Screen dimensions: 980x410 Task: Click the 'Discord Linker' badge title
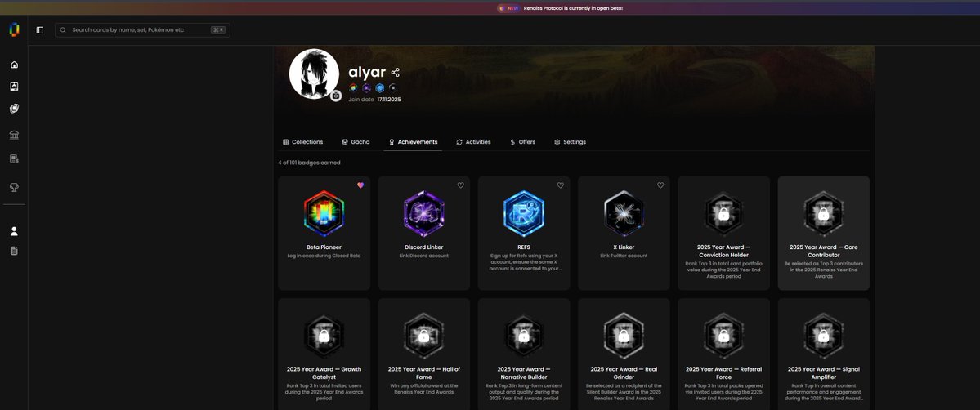pos(423,247)
